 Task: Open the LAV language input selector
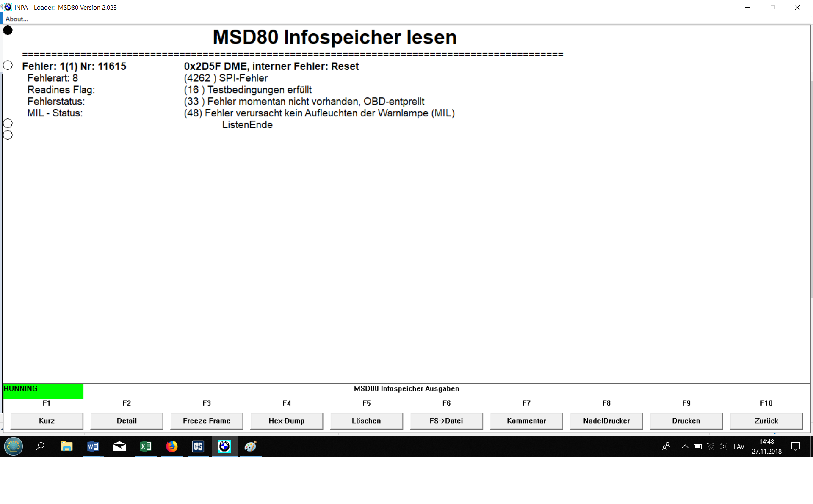click(x=739, y=446)
